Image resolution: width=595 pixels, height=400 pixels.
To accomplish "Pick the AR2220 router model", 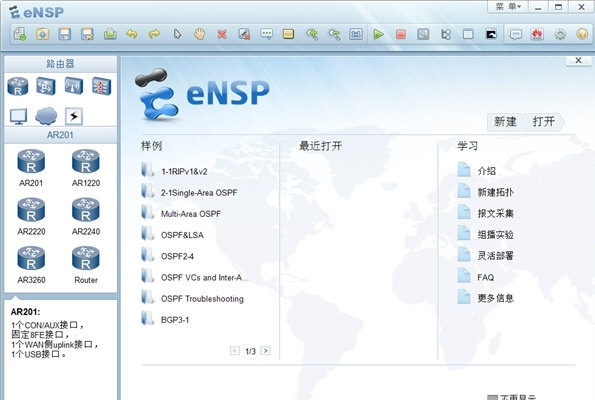I will pos(31,216).
